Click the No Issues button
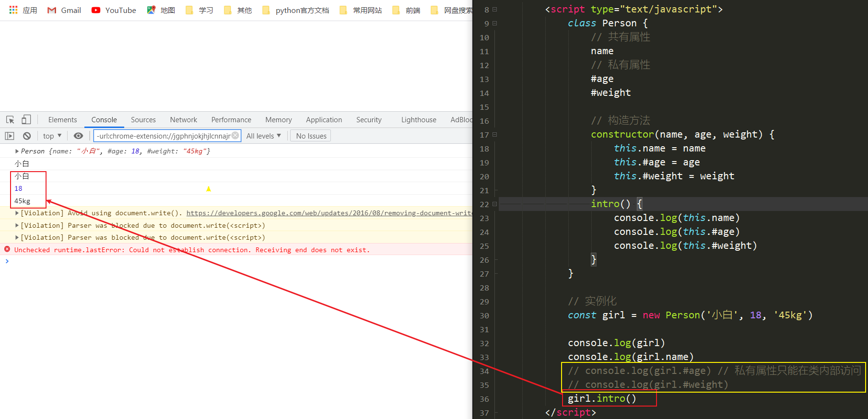Viewport: 868px width, 419px height. pyautogui.click(x=311, y=136)
